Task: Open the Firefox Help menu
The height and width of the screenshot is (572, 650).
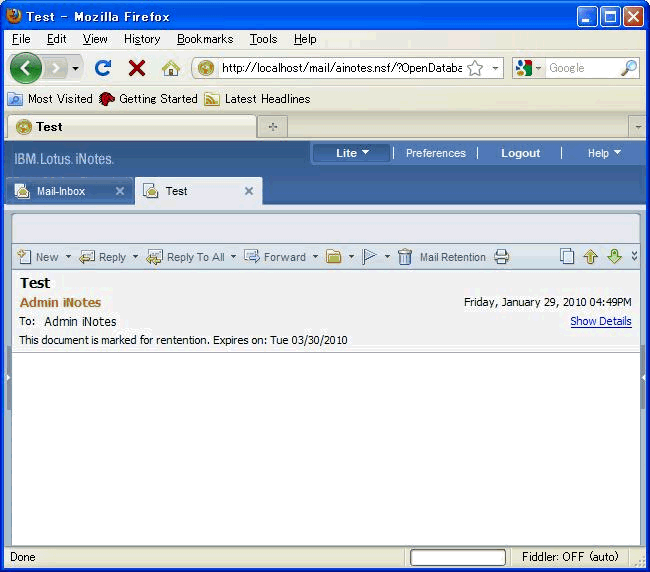Action: [305, 39]
